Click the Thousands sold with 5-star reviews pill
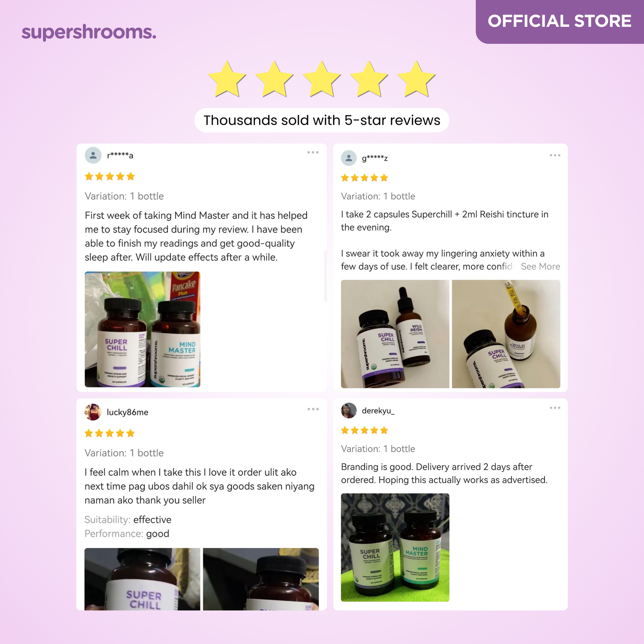This screenshot has width=644, height=644. (x=322, y=120)
